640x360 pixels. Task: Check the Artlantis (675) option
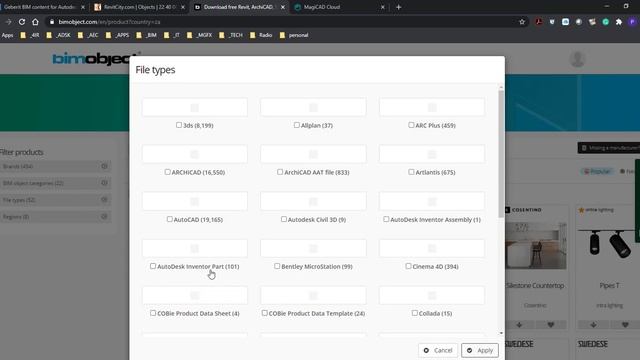tap(411, 172)
